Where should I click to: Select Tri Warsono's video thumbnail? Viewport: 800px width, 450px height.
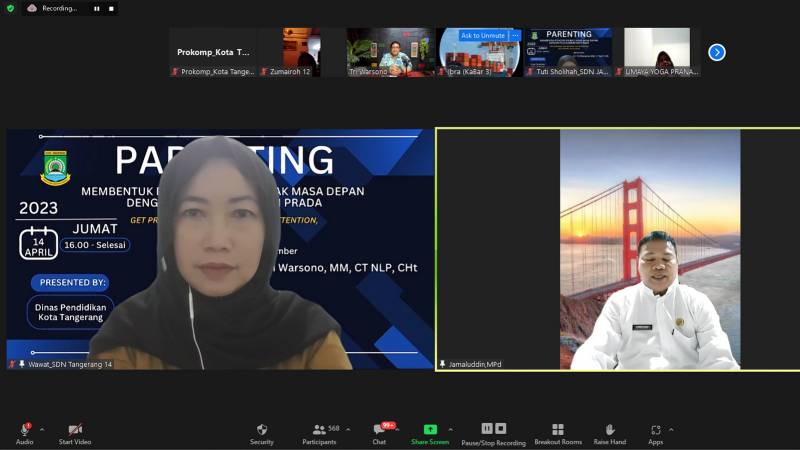(390, 48)
